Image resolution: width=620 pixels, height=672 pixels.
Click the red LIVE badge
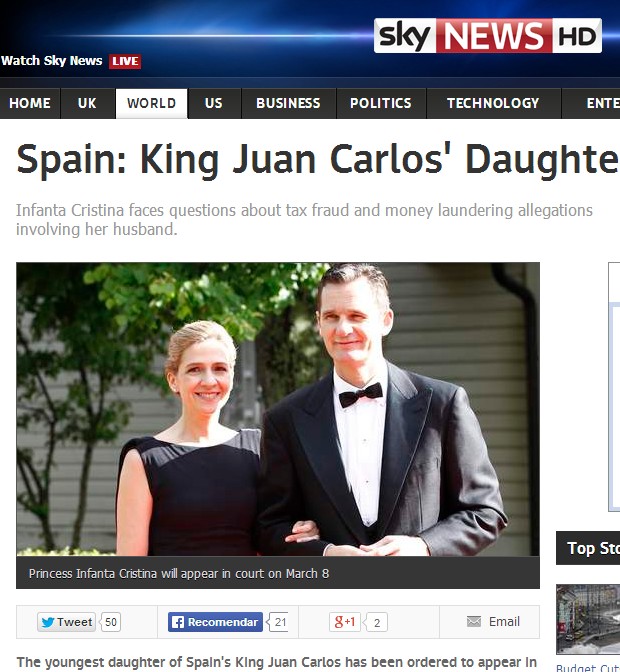125,61
